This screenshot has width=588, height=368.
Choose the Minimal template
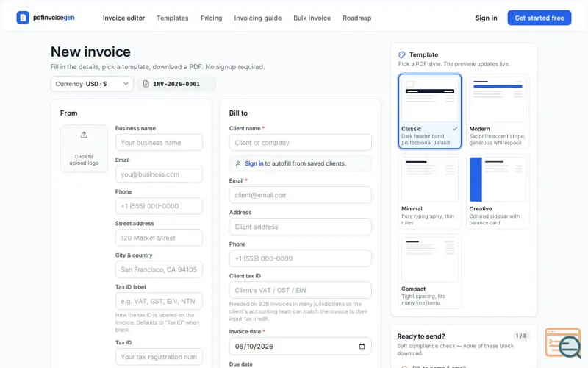[x=430, y=191]
